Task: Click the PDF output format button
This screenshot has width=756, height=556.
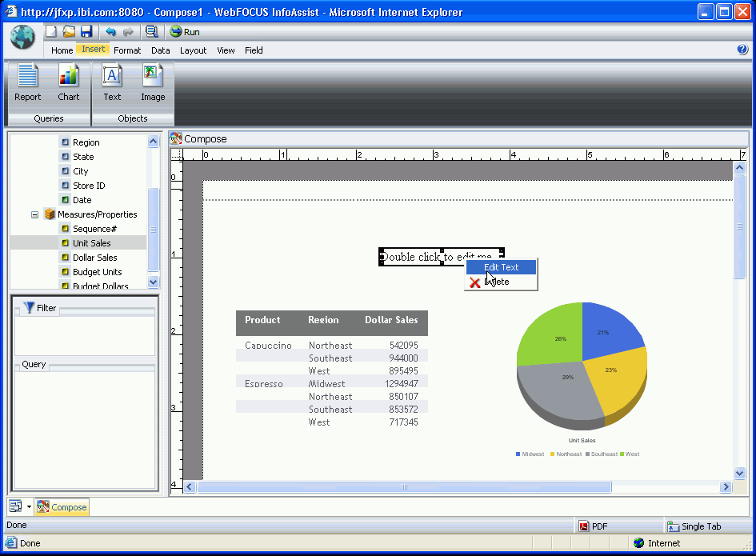Action: [x=594, y=526]
